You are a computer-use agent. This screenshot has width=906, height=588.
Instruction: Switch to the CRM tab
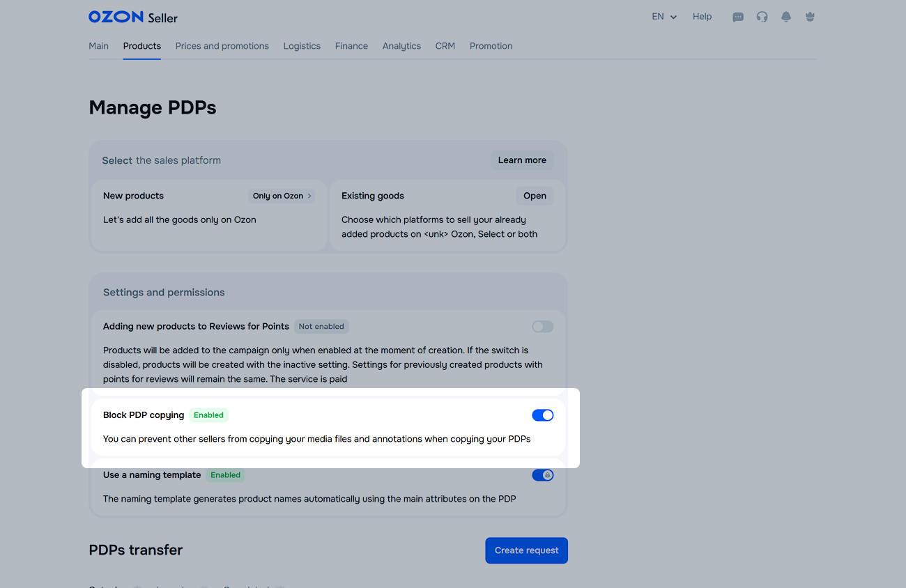click(445, 46)
